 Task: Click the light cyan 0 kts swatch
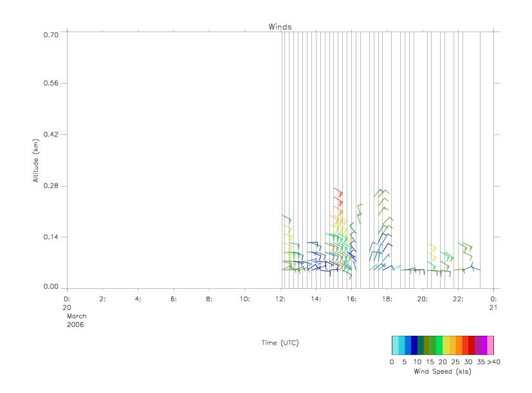[395, 345]
